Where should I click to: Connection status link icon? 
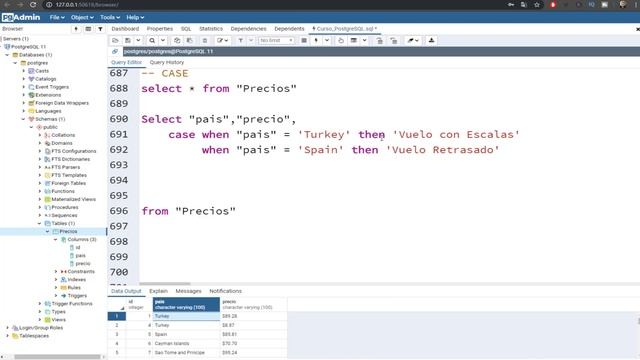(x=115, y=51)
